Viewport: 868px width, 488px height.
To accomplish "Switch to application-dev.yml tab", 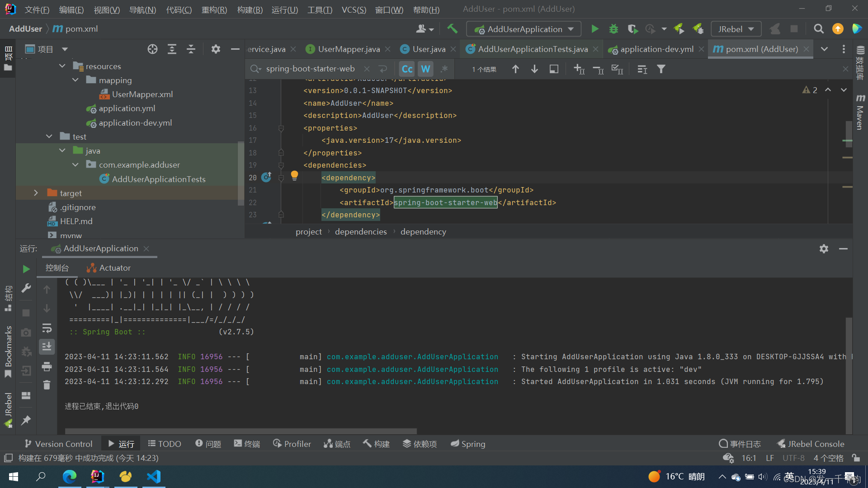I will click(656, 49).
